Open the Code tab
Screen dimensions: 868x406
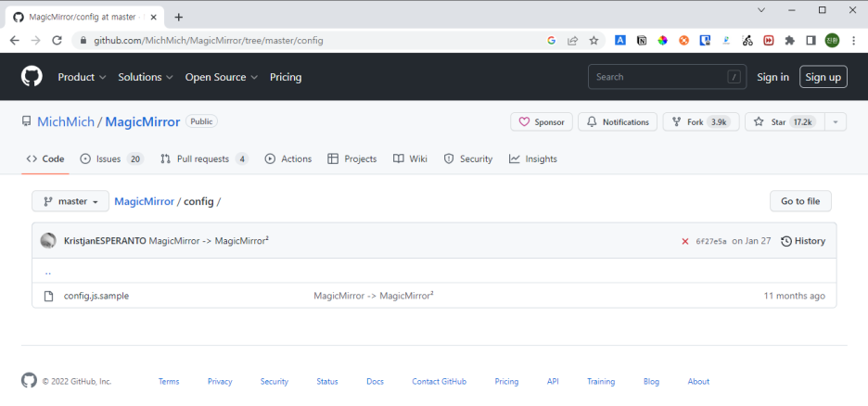point(45,159)
